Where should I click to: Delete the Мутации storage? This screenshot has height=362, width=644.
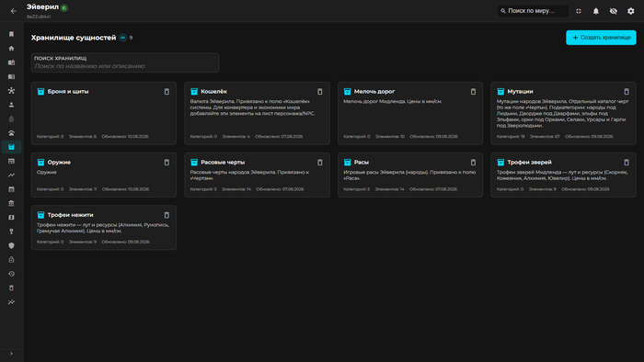(627, 92)
